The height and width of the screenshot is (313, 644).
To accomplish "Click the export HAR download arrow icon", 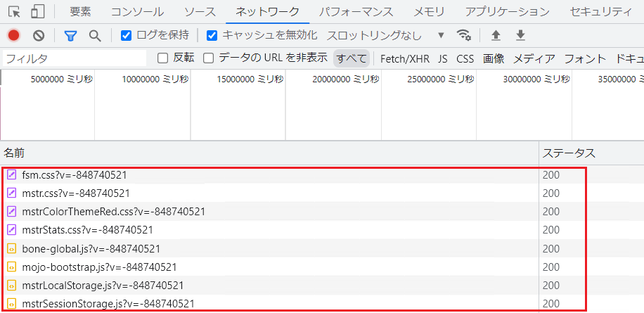I will (521, 35).
